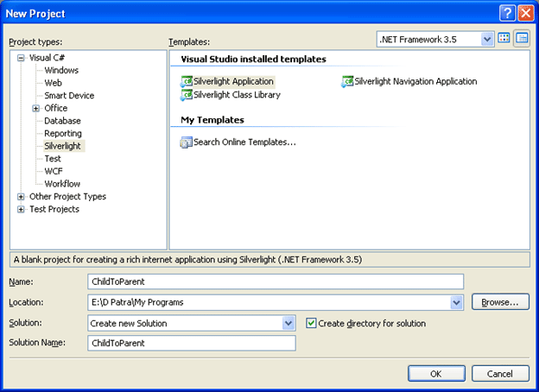Select Office project type
This screenshot has height=392, width=539.
56,108
